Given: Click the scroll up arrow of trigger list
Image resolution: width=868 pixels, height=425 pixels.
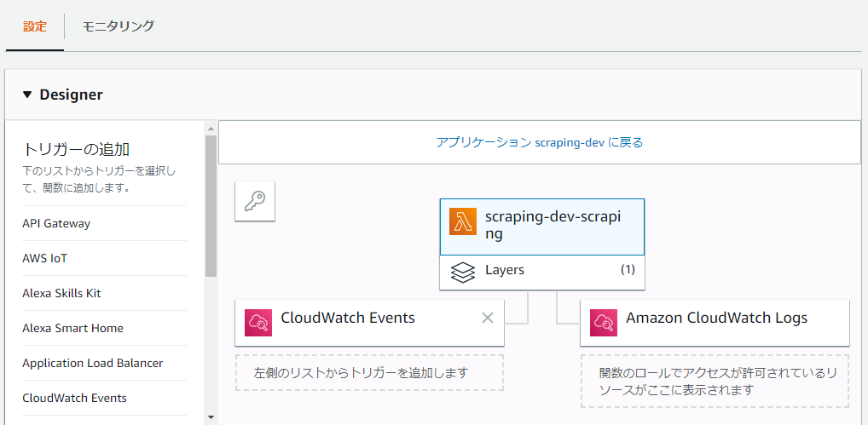Looking at the screenshot, I should coord(211,129).
